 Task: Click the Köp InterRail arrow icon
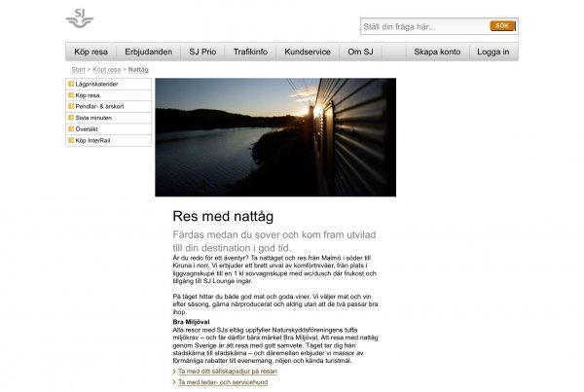(x=71, y=140)
